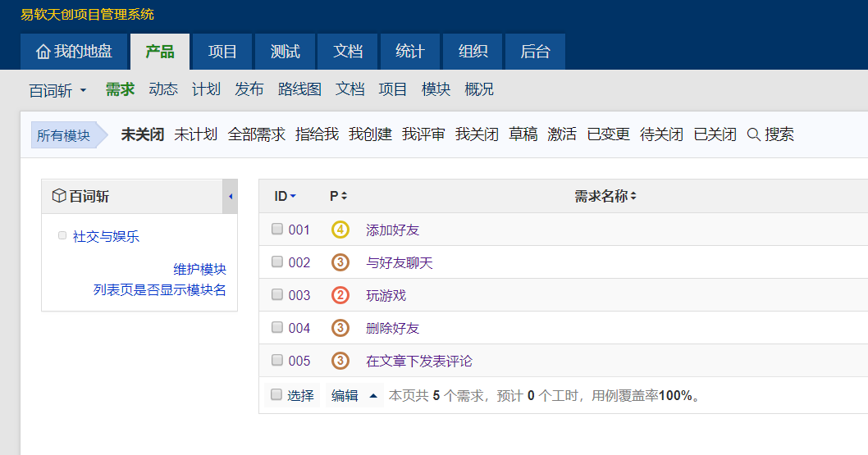Check the box for requirement 004
The image size is (868, 455).
pyautogui.click(x=276, y=327)
